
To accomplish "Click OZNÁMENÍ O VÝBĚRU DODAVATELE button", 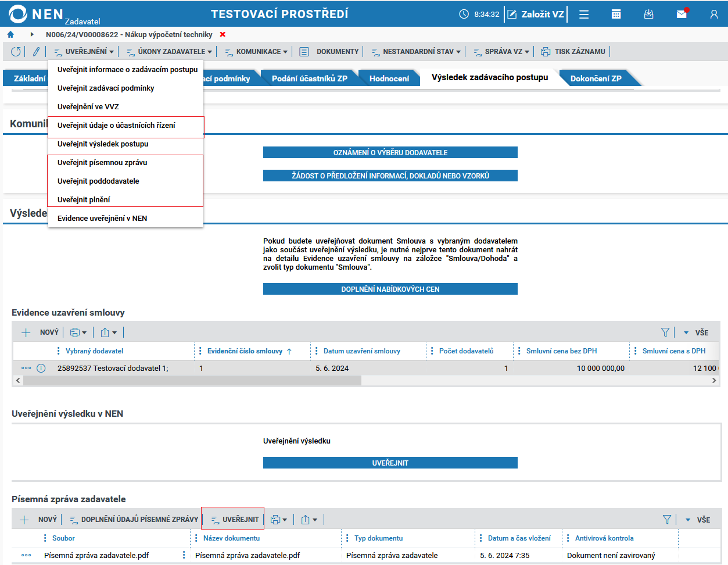I will pyautogui.click(x=390, y=152).
